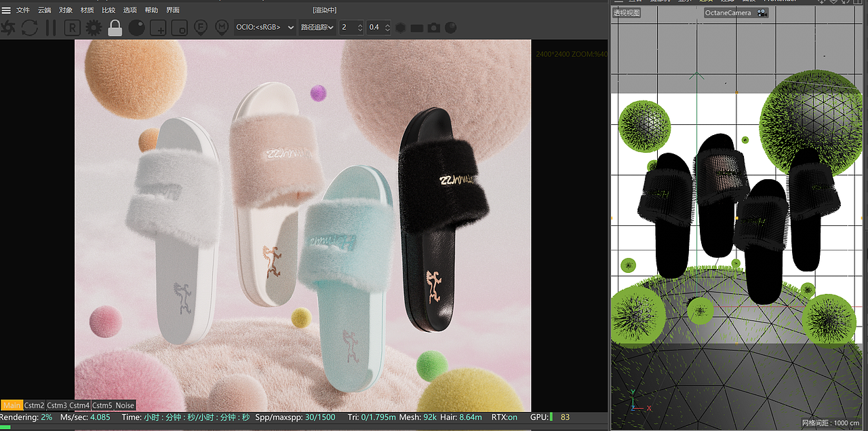
Task: Open the 比较 menu
Action: click(108, 10)
